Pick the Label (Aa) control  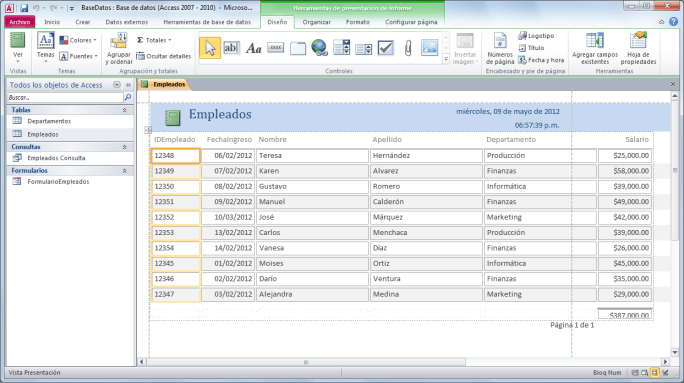(253, 48)
